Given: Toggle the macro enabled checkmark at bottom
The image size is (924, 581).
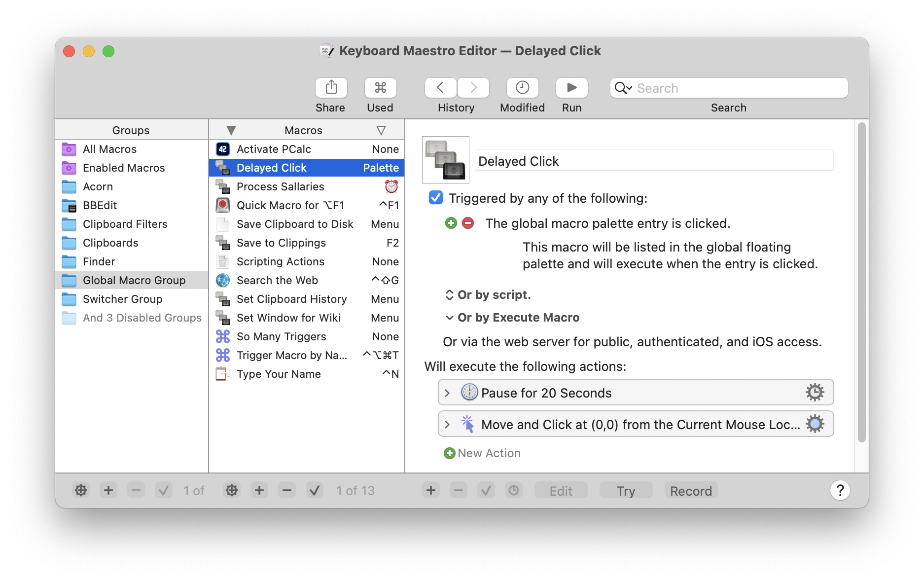Looking at the screenshot, I should [315, 490].
